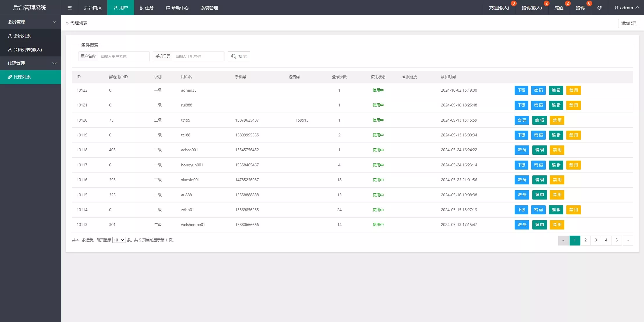Open 提现 notification with zero badge
The image size is (644, 322).
pyautogui.click(x=580, y=8)
